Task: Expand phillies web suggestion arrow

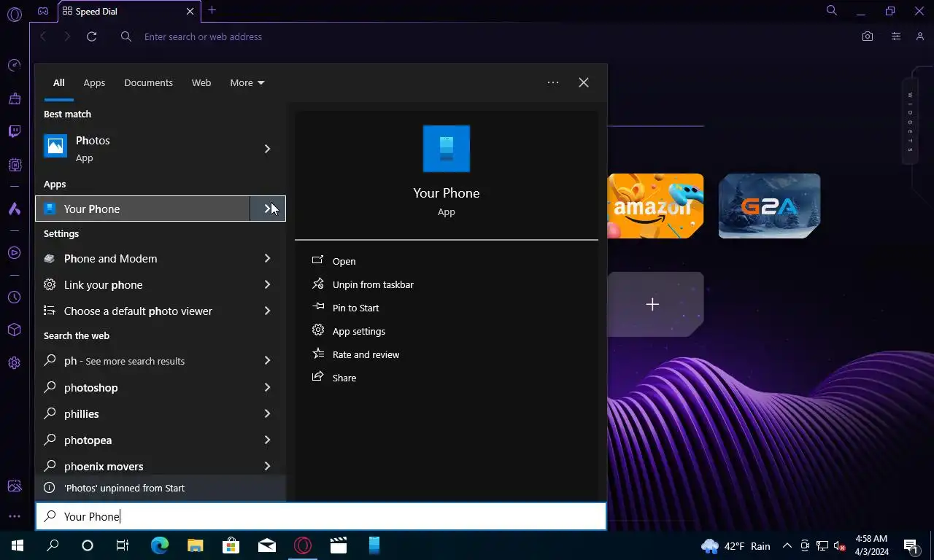Action: click(267, 413)
